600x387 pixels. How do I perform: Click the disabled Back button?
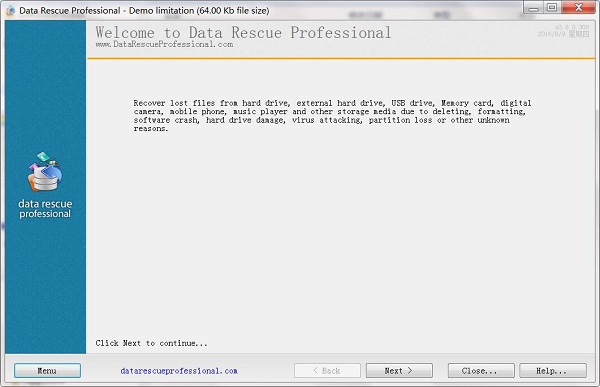(327, 371)
